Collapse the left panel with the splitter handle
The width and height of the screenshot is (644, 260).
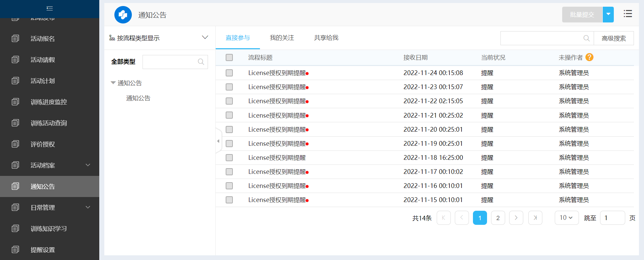pos(218,141)
